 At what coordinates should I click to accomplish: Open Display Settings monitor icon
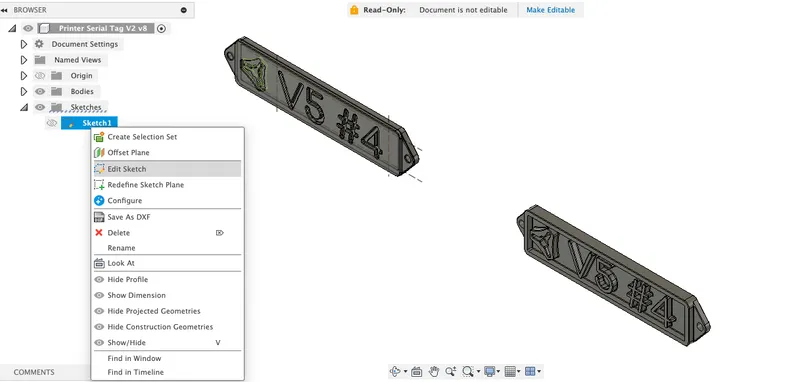(x=489, y=371)
